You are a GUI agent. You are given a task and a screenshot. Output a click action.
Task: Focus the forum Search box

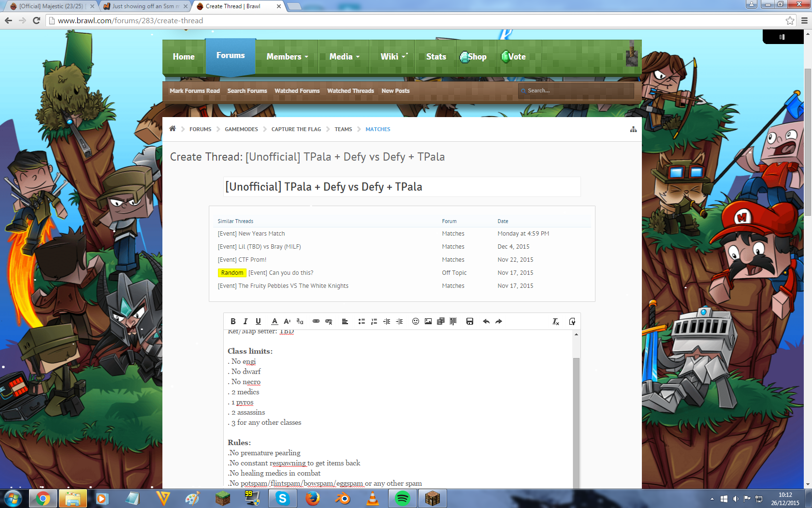(x=576, y=90)
